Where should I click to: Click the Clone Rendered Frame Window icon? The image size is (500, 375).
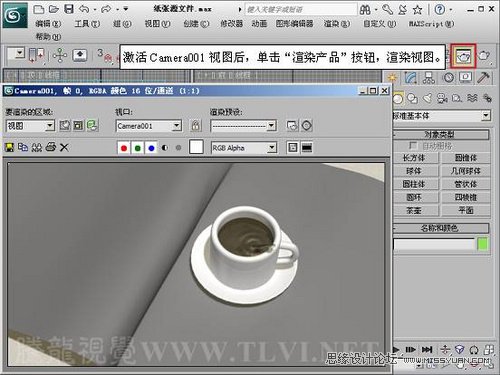click(x=37, y=147)
